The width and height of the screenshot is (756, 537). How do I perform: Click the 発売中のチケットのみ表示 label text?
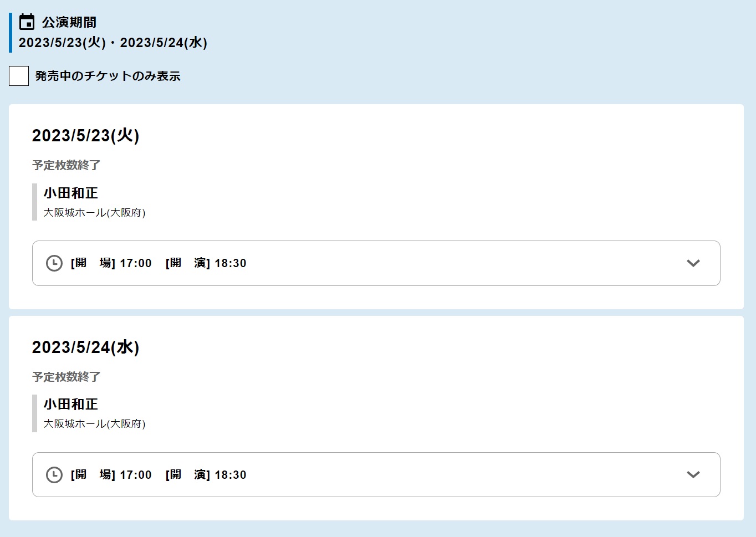108,76
